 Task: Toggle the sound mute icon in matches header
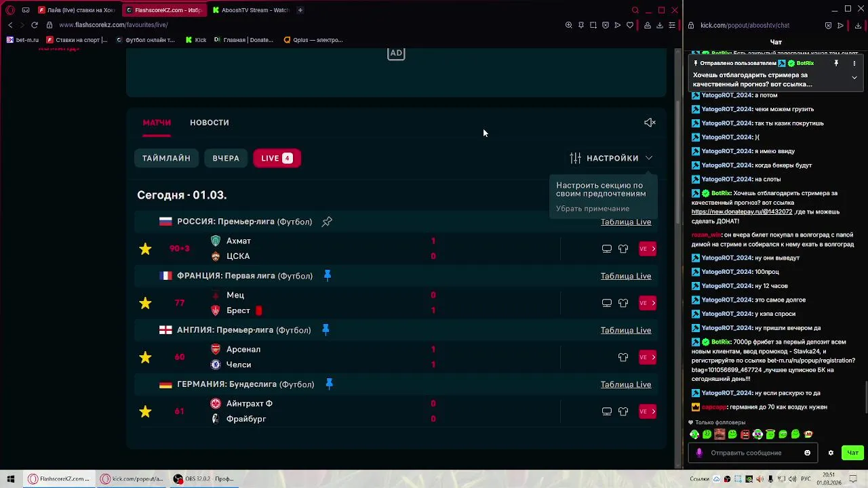pyautogui.click(x=650, y=123)
